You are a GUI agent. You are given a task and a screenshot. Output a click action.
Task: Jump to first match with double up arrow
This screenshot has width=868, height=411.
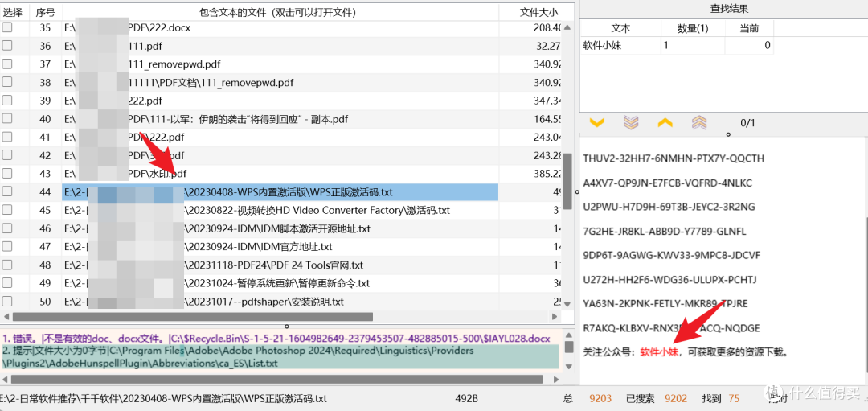pyautogui.click(x=699, y=122)
